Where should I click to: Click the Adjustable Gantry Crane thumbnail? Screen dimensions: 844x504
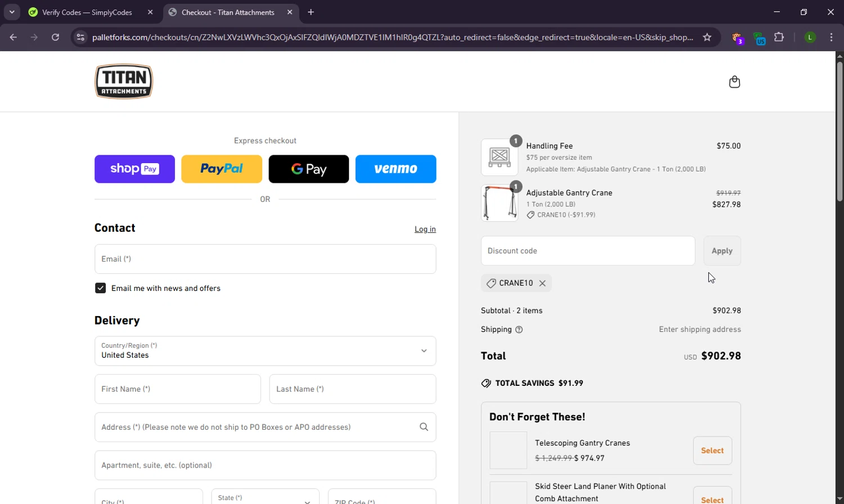pos(500,203)
